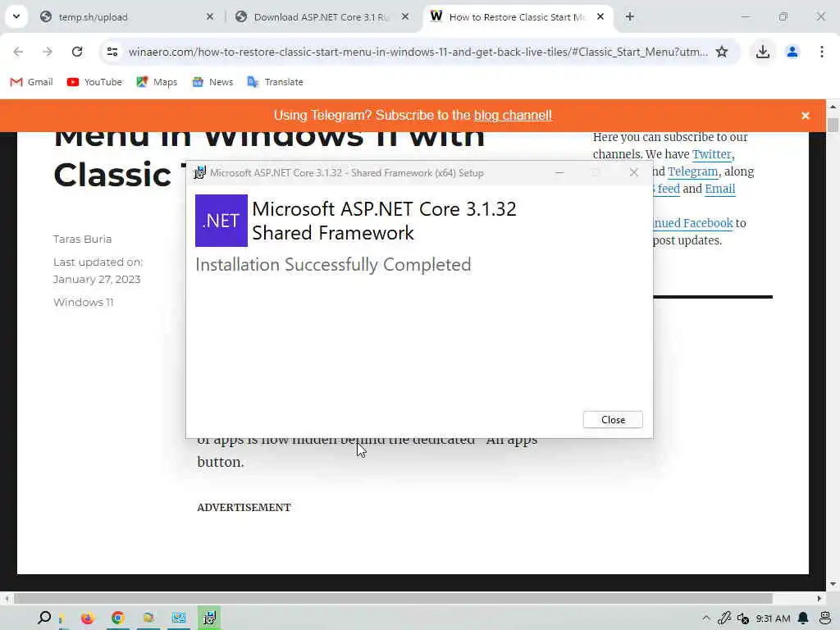840x630 pixels.
Task: Open the Telegram link in sidebar
Action: [692, 171]
